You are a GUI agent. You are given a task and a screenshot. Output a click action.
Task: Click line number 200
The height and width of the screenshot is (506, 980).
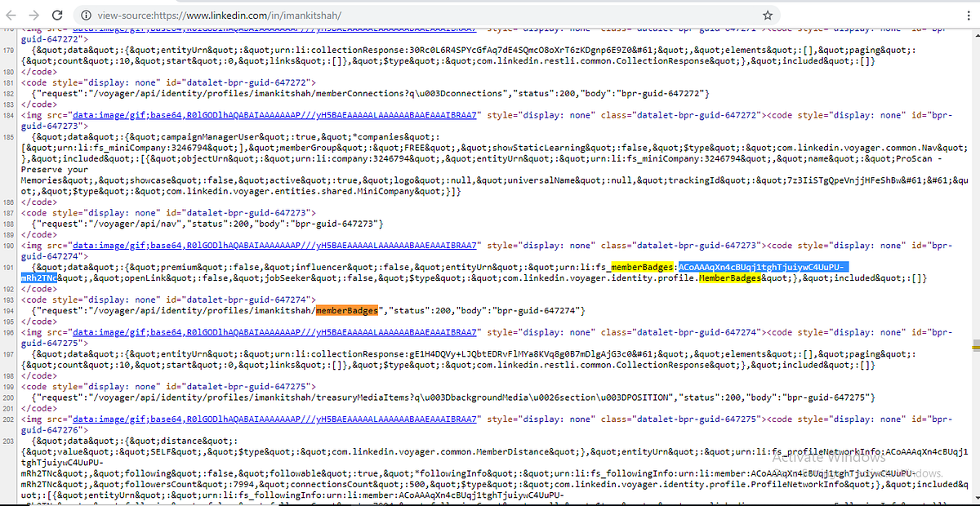click(x=10, y=397)
